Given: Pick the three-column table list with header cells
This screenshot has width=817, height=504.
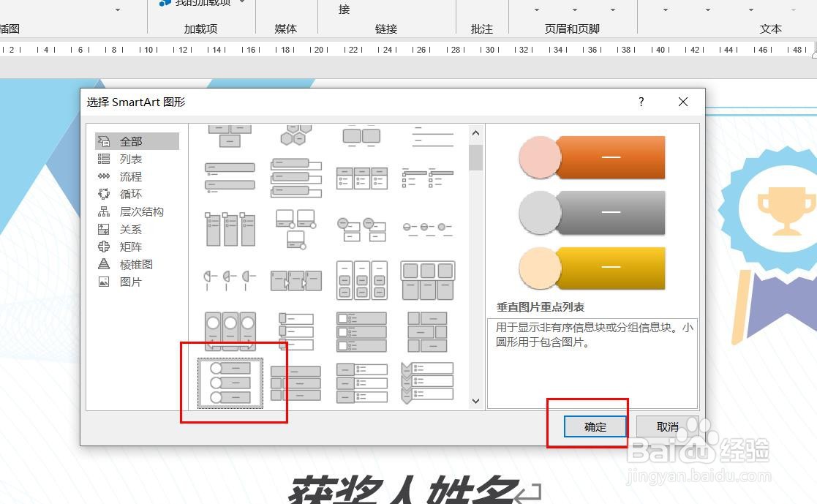Looking at the screenshot, I should pyautogui.click(x=361, y=178).
